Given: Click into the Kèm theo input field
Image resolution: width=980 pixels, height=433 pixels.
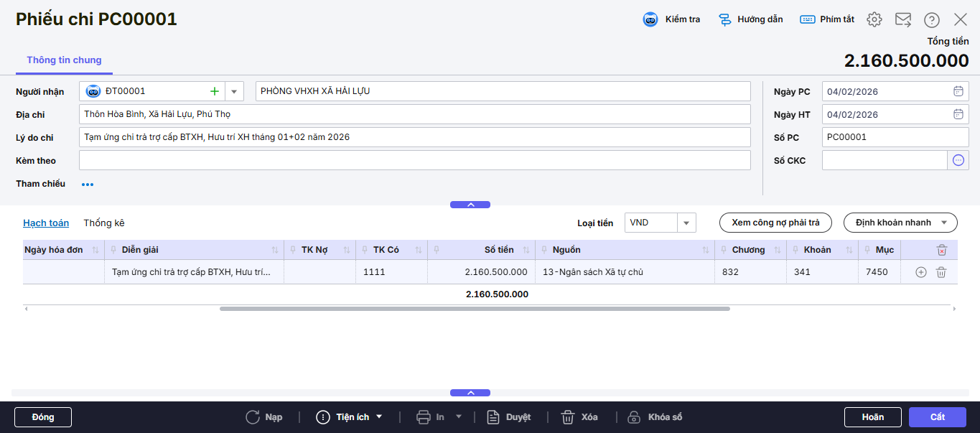Looking at the screenshot, I should point(414,160).
